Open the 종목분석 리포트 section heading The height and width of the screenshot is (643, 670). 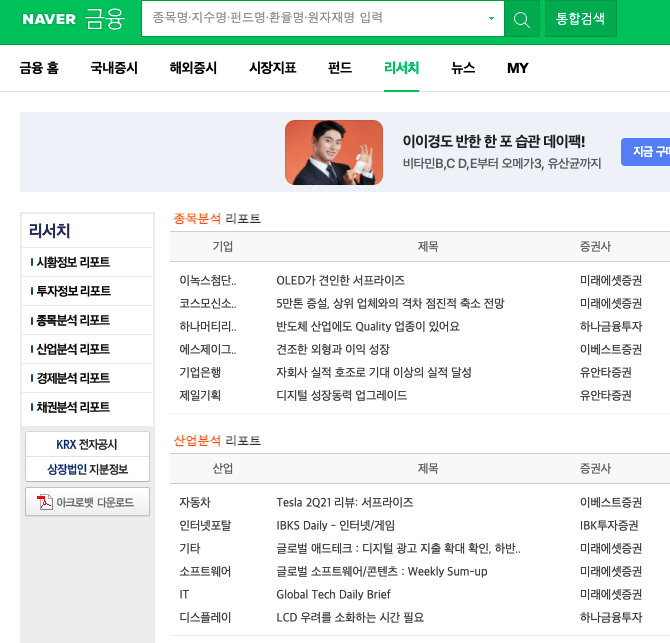click(x=217, y=219)
